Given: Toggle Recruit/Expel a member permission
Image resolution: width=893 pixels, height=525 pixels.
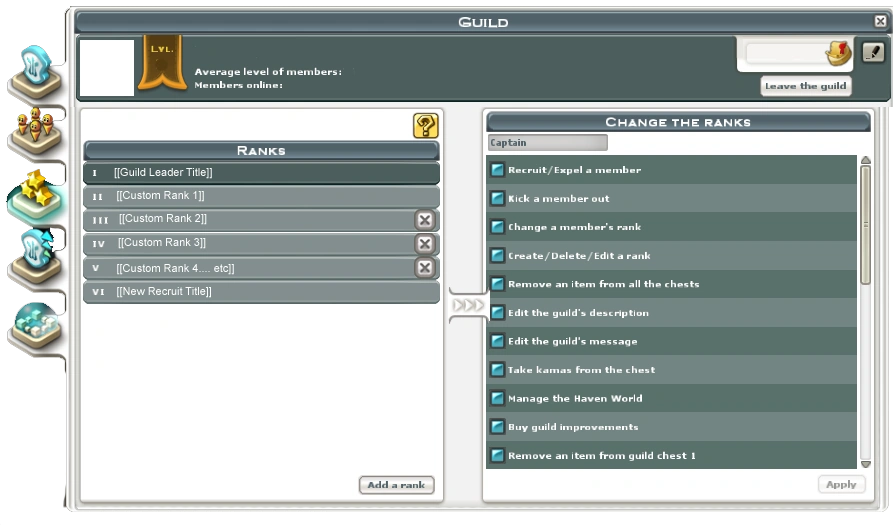Looking at the screenshot, I should (x=497, y=170).
